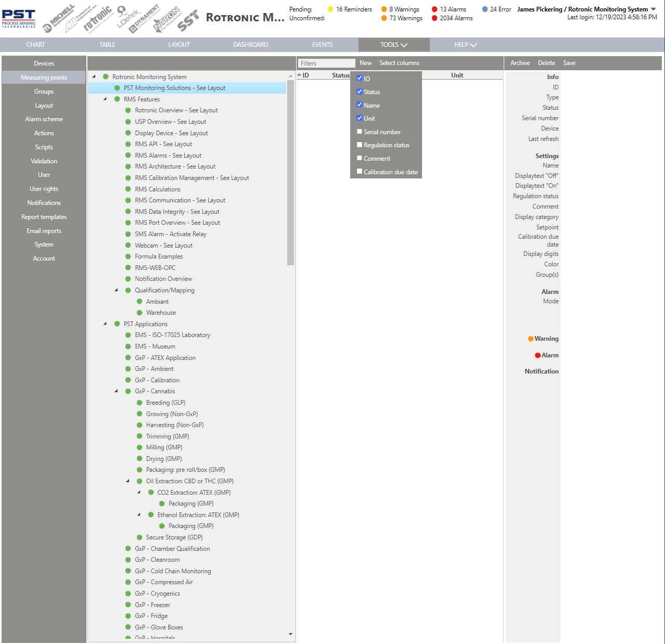Switch to the CHART tab

point(36,45)
